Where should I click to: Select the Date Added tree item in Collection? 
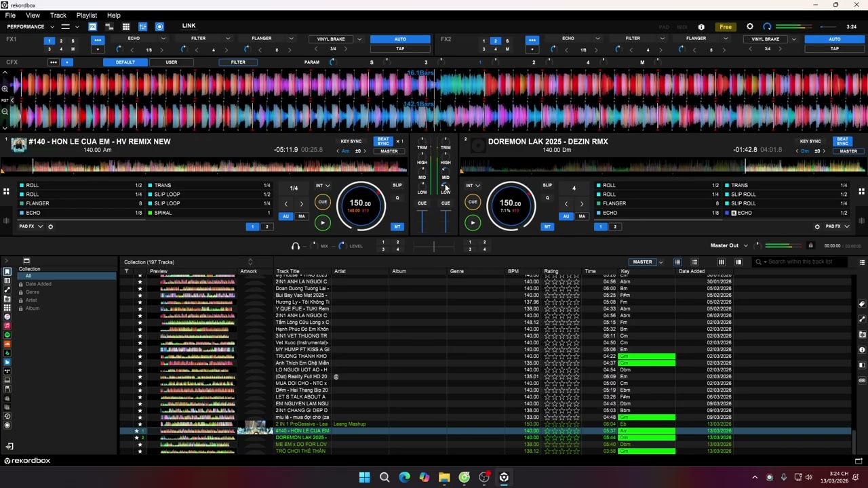pyautogui.click(x=38, y=284)
